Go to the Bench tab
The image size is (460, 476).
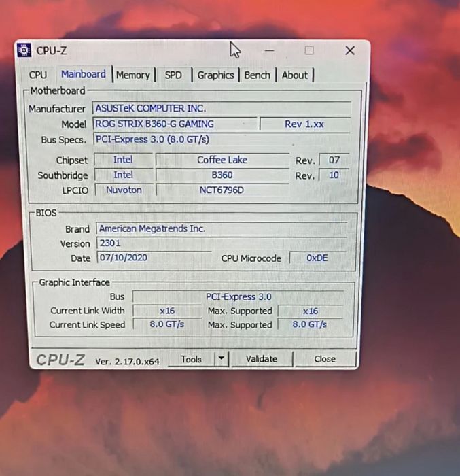point(257,75)
